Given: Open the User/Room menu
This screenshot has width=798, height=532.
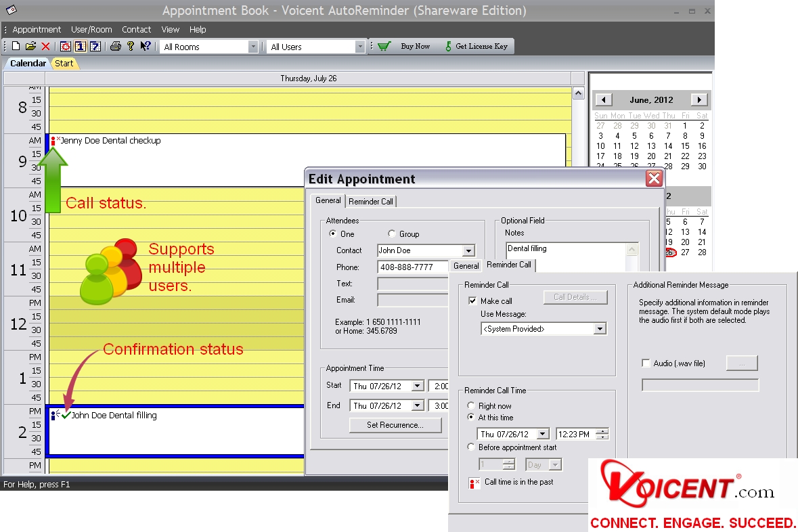Looking at the screenshot, I should 91,29.
